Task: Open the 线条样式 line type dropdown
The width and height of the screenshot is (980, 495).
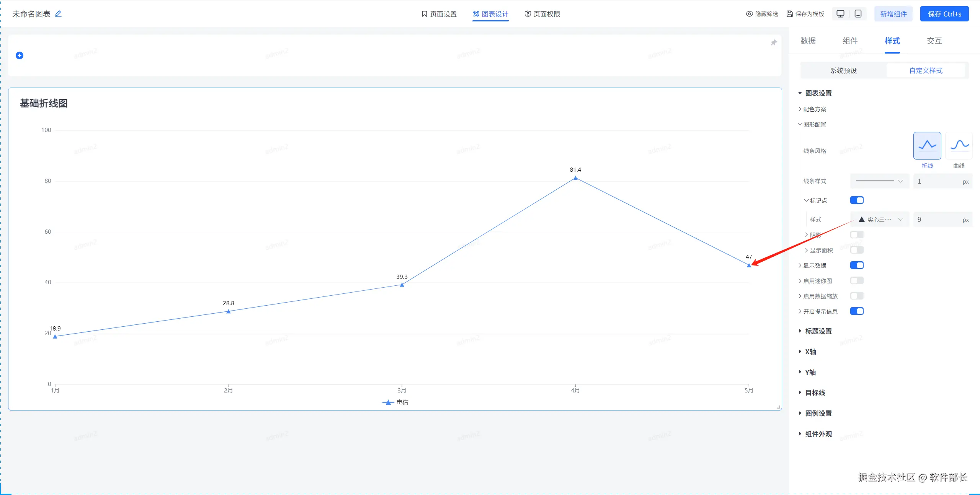Action: (879, 181)
